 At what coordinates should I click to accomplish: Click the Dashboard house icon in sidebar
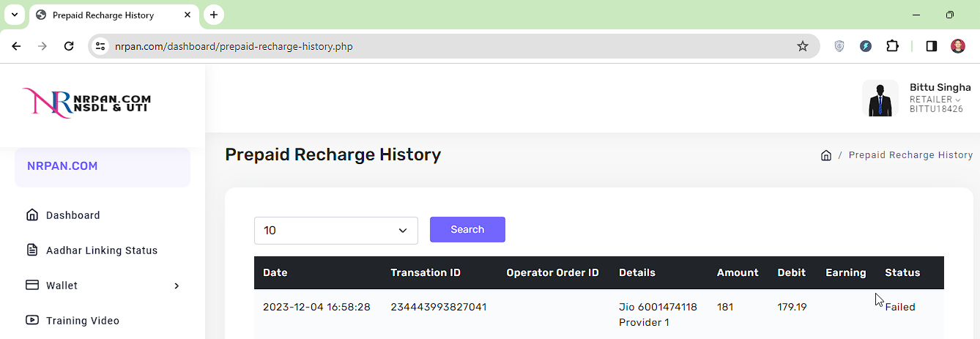[x=32, y=215]
